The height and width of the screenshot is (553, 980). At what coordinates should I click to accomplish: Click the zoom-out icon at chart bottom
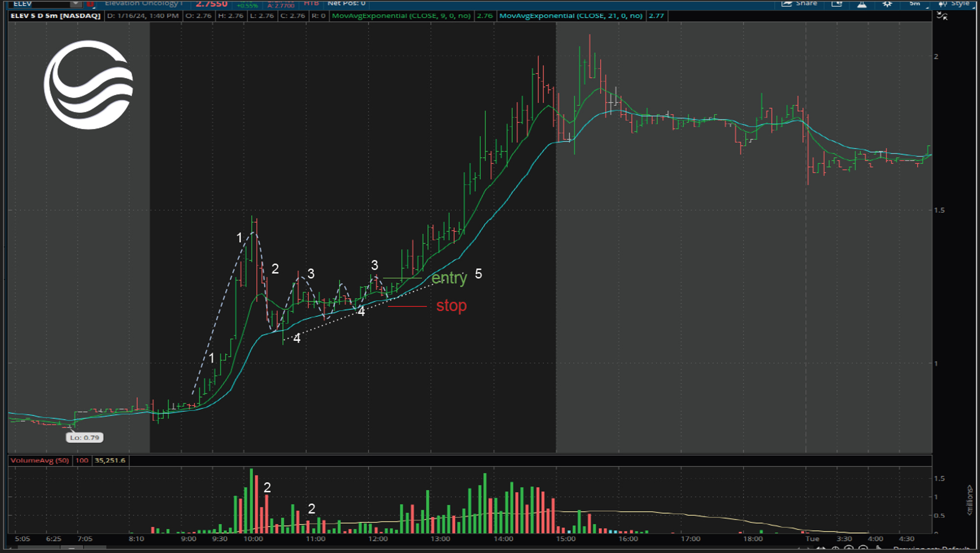pos(862,549)
